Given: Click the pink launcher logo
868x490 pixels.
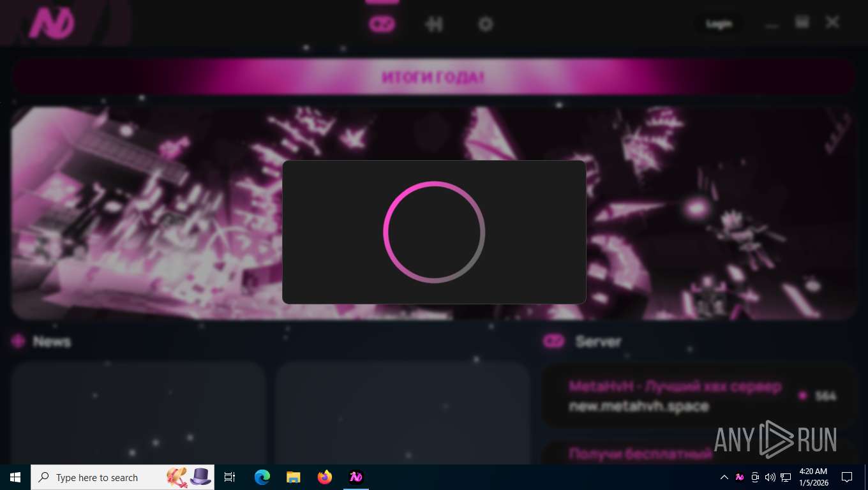Looking at the screenshot, I should click(52, 24).
